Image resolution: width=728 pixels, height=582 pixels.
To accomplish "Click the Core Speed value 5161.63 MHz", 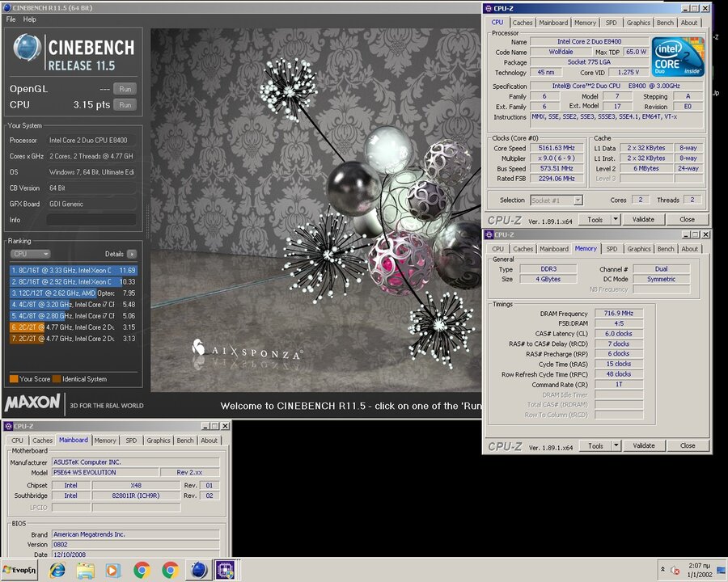I will tap(557, 148).
